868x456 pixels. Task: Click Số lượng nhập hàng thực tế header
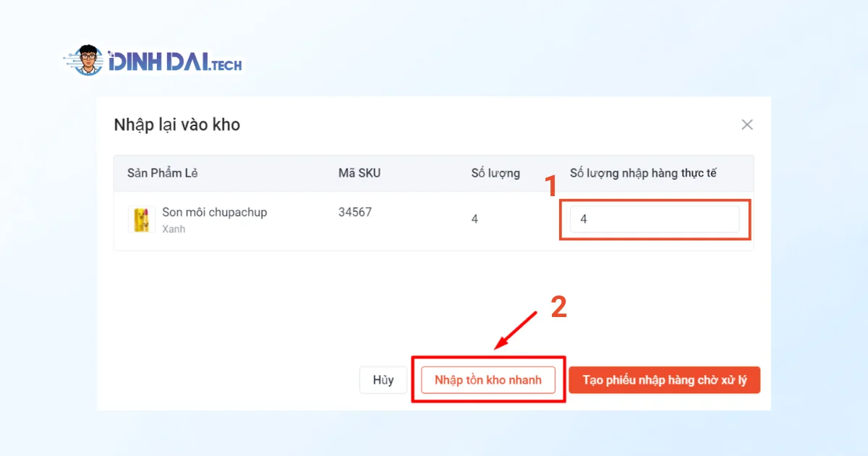(643, 173)
